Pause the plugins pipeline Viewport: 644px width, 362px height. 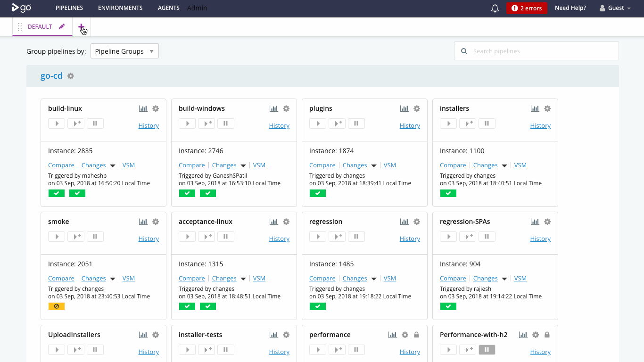pos(356,123)
